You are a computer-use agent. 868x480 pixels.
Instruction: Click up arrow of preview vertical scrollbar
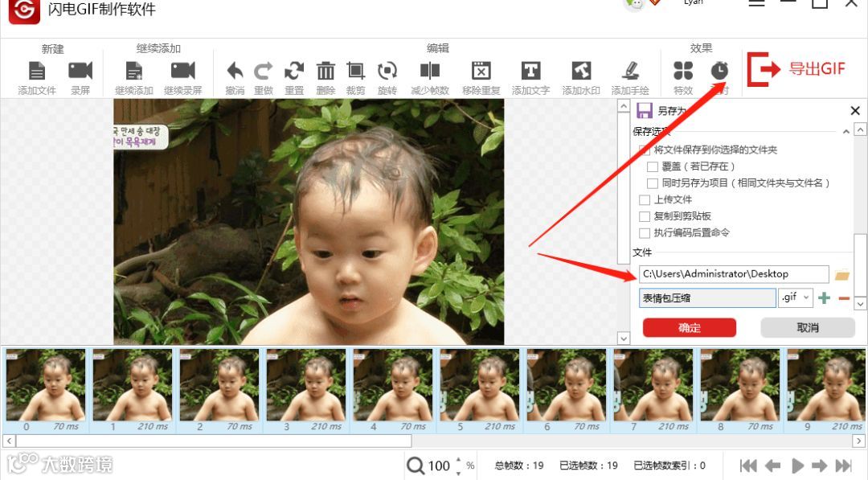coord(624,106)
